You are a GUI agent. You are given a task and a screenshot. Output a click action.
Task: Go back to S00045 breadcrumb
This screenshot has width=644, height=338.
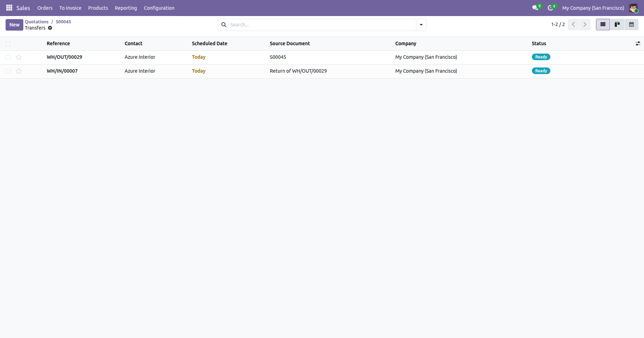63,22
